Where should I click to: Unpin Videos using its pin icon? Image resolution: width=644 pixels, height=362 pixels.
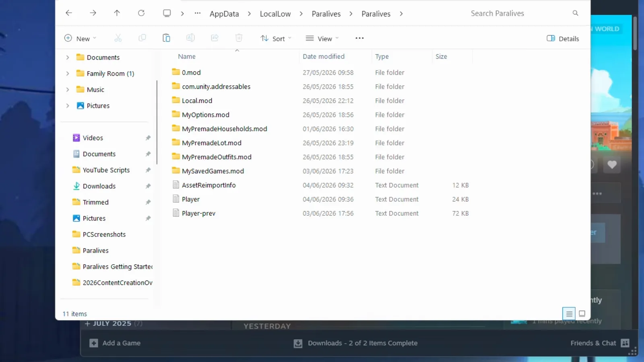(148, 138)
